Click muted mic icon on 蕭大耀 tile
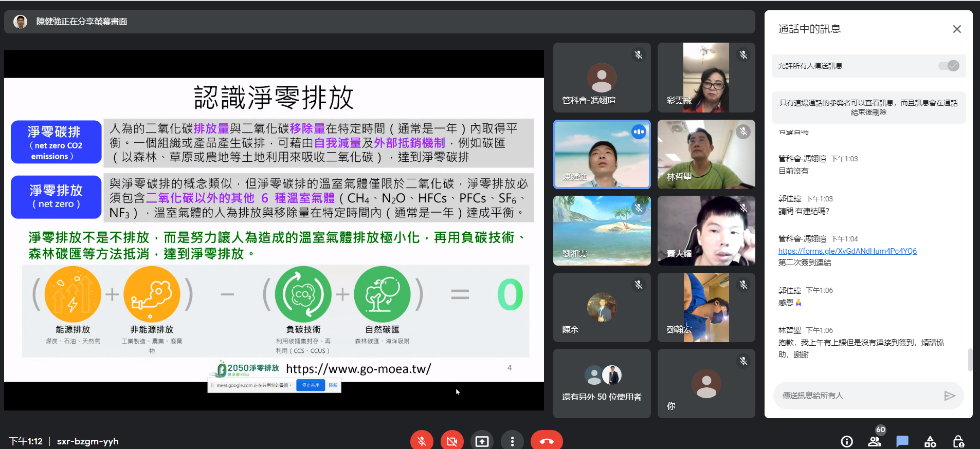 coord(743,208)
